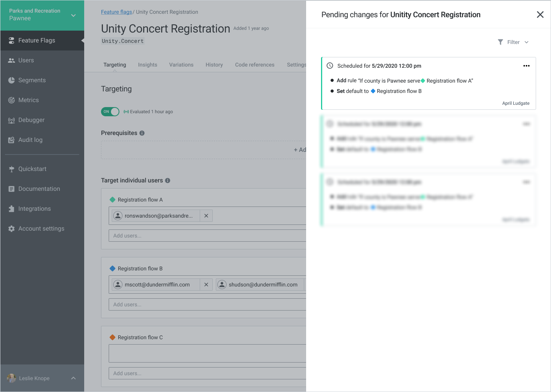Click the Metrics target icon

click(x=11, y=100)
